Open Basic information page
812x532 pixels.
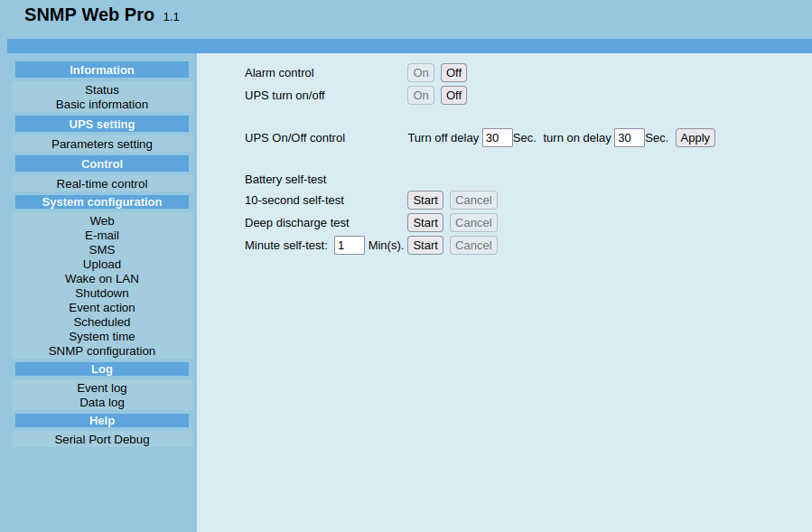(102, 105)
